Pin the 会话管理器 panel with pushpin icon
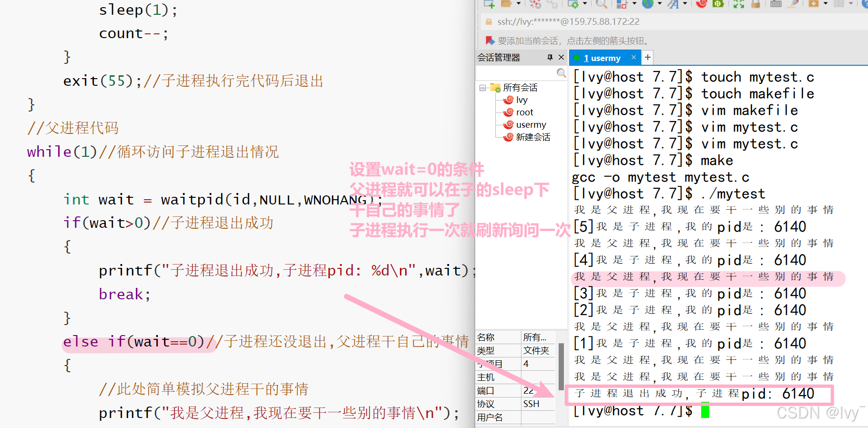Viewport: 868px width, 428px height. (x=550, y=57)
